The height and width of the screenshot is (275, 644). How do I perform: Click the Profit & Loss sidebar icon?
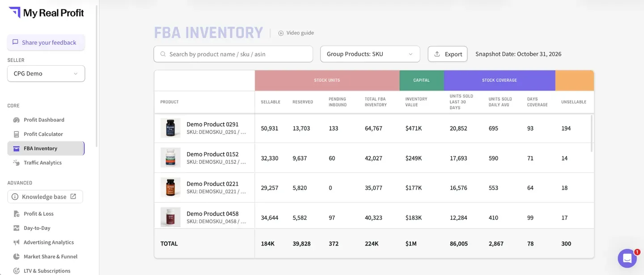coord(17,214)
